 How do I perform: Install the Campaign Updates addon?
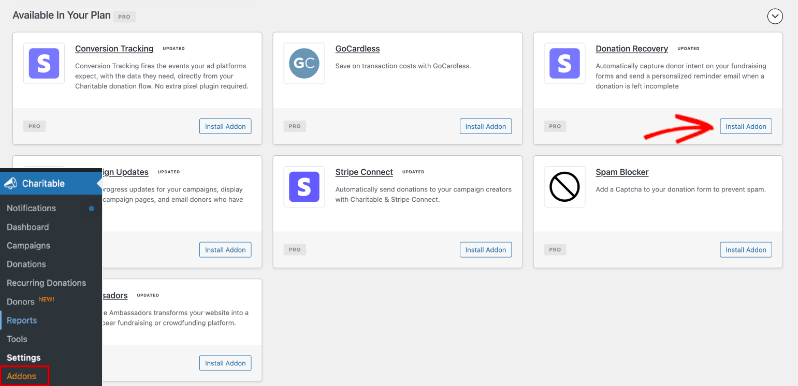pos(225,250)
